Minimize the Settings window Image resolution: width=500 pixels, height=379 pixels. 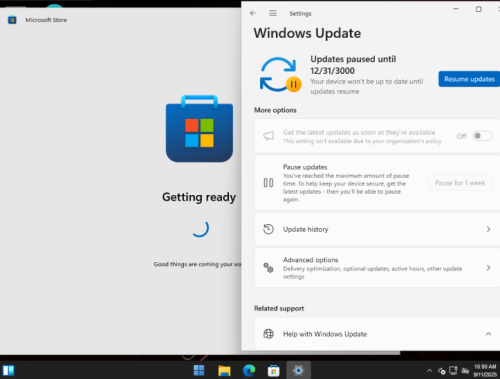pyautogui.click(x=456, y=9)
